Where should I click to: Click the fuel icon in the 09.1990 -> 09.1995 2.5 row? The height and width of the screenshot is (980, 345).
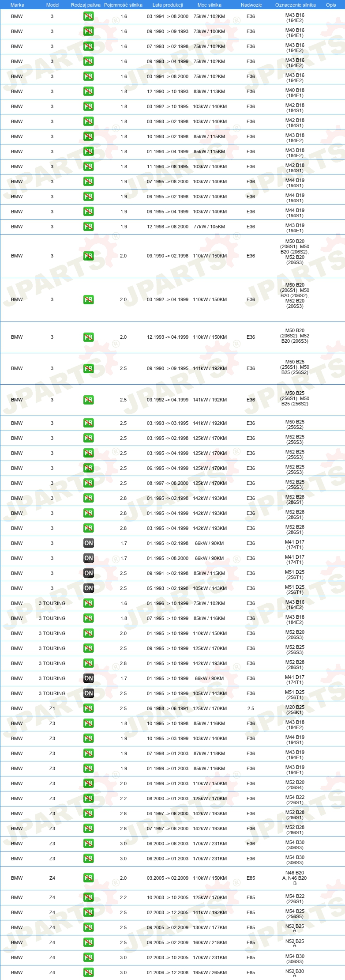pyautogui.click(x=88, y=368)
